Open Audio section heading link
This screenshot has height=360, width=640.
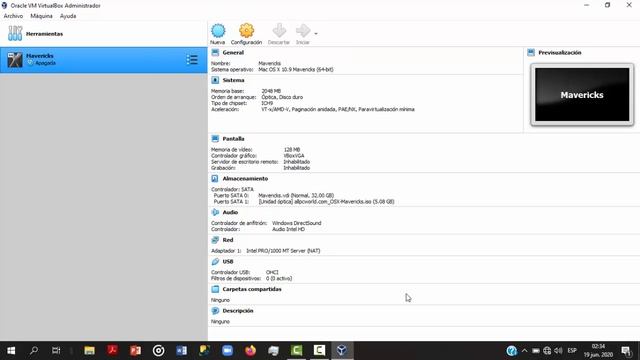[x=230, y=212]
